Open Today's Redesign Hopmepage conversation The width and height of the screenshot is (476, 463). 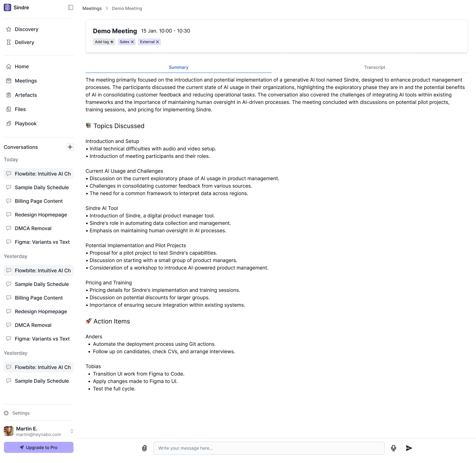(39, 214)
